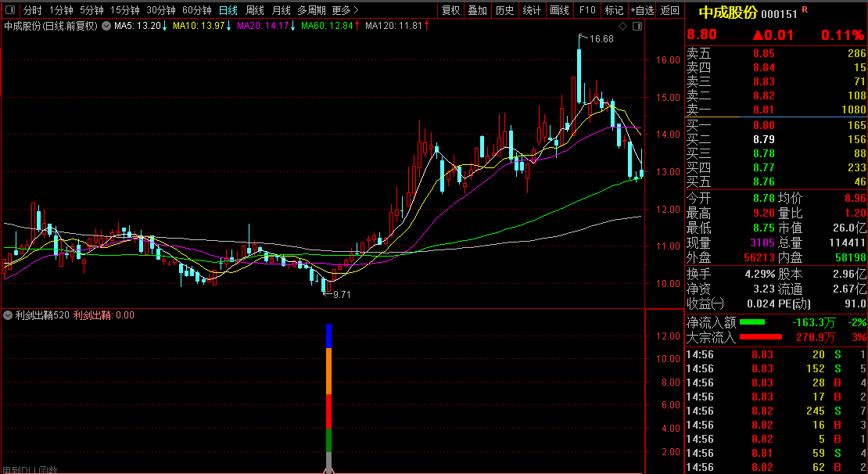Click the R margin-trading marker beside stock code
Screen dimensions: 868x474
point(805,10)
